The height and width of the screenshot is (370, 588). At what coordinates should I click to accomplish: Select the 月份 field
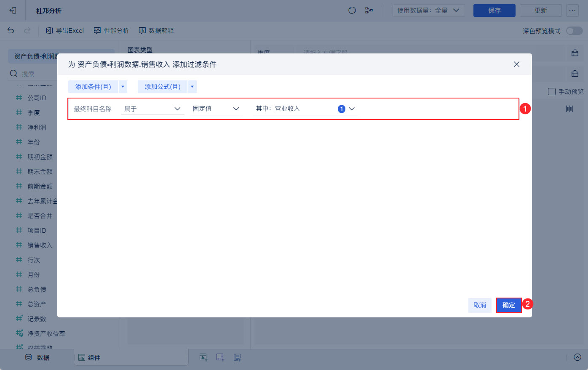coord(34,274)
